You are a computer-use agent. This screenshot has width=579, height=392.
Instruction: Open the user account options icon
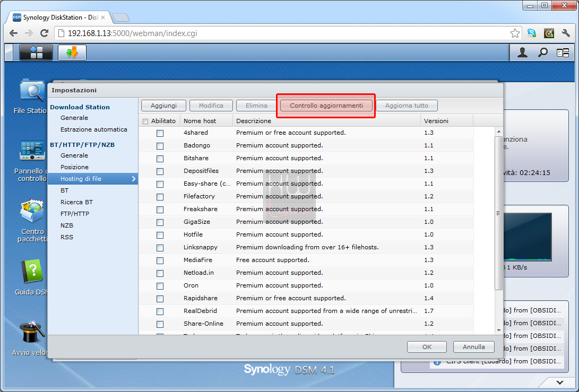coord(522,53)
